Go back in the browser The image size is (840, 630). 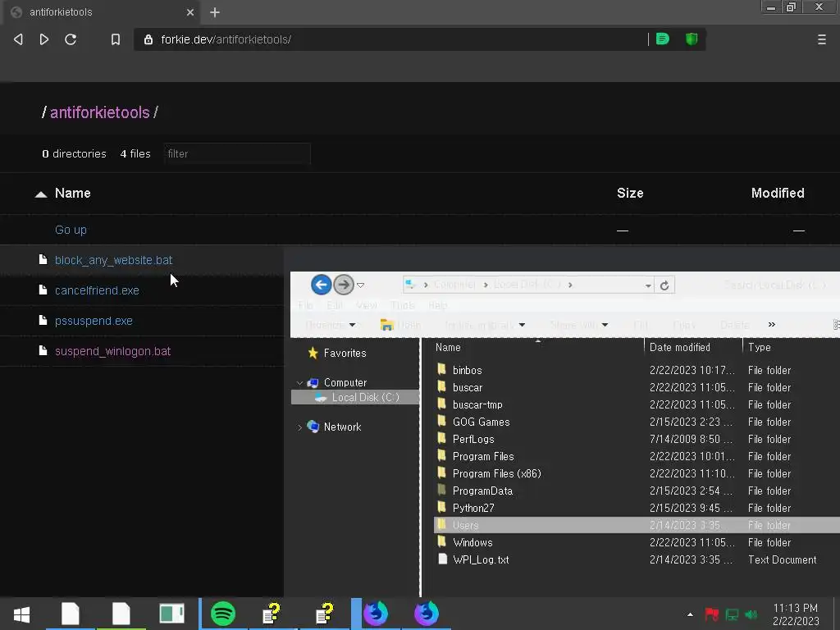18,39
